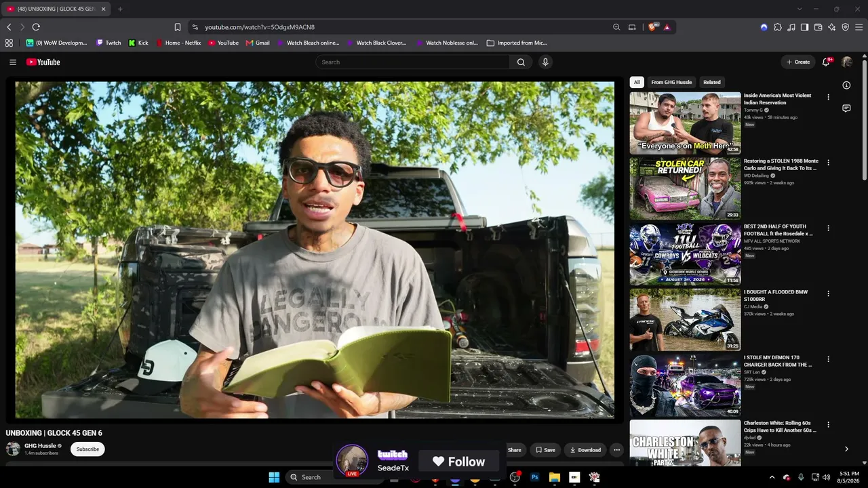The image size is (868, 488).
Task: Open the browser main menu
Action: coord(859,27)
